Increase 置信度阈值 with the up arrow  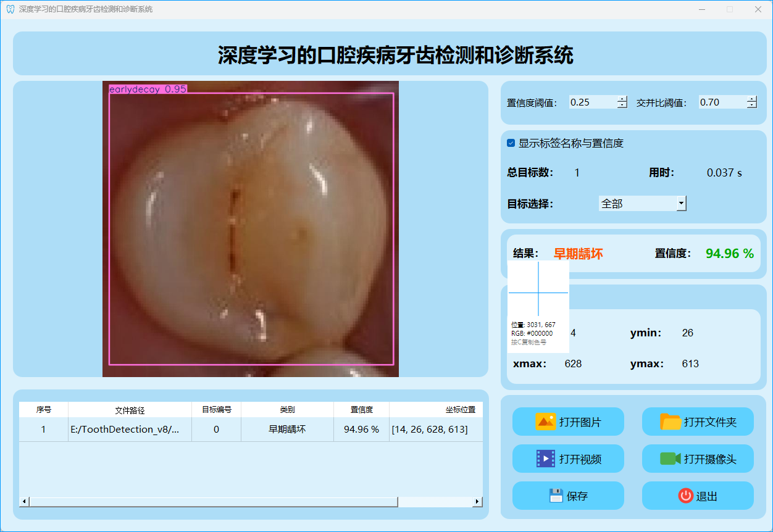pyautogui.click(x=622, y=99)
